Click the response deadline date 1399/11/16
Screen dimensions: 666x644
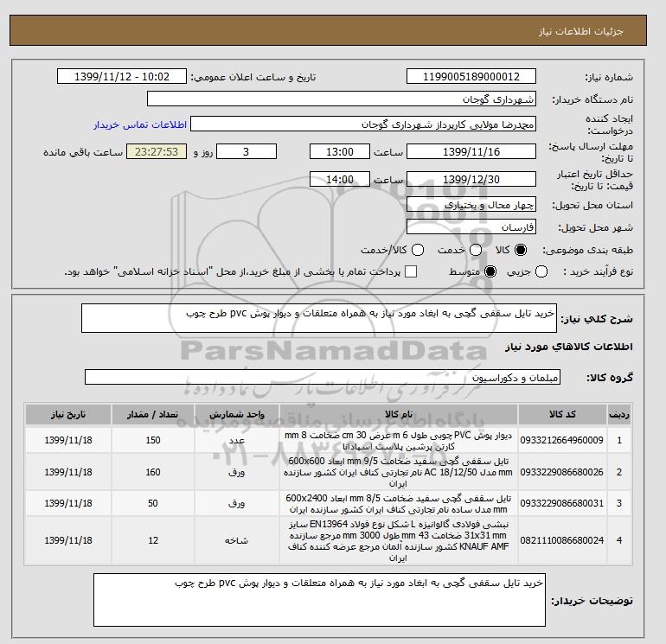coord(471,151)
